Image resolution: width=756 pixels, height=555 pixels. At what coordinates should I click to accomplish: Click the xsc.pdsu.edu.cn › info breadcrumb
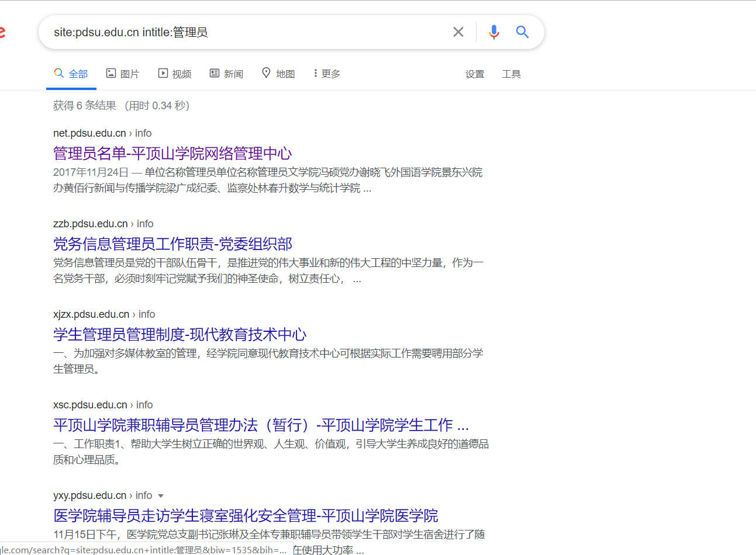103,405
